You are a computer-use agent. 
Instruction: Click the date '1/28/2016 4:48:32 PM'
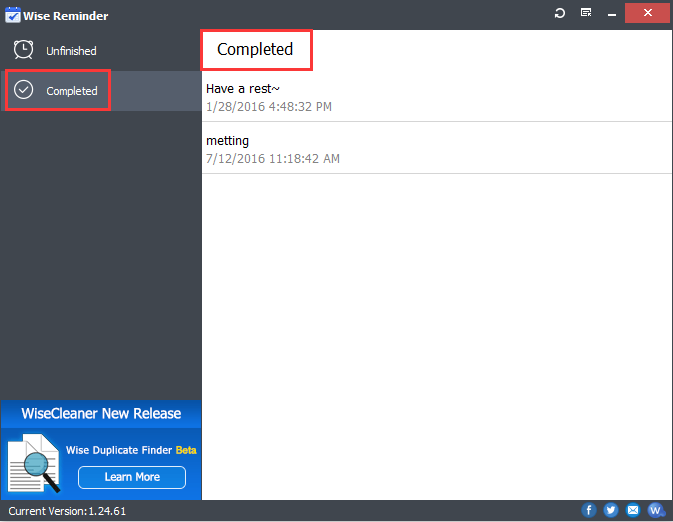[269, 107]
